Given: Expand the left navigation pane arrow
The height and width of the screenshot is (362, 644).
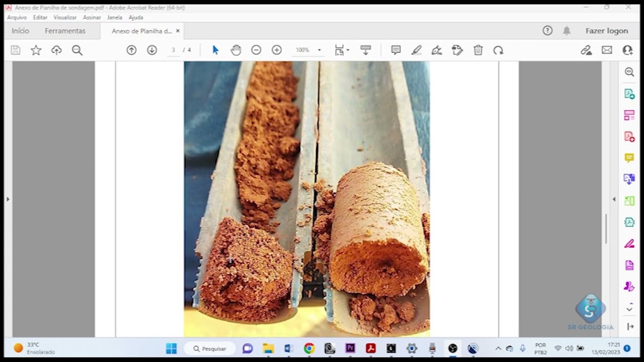Looking at the screenshot, I should [x=8, y=199].
